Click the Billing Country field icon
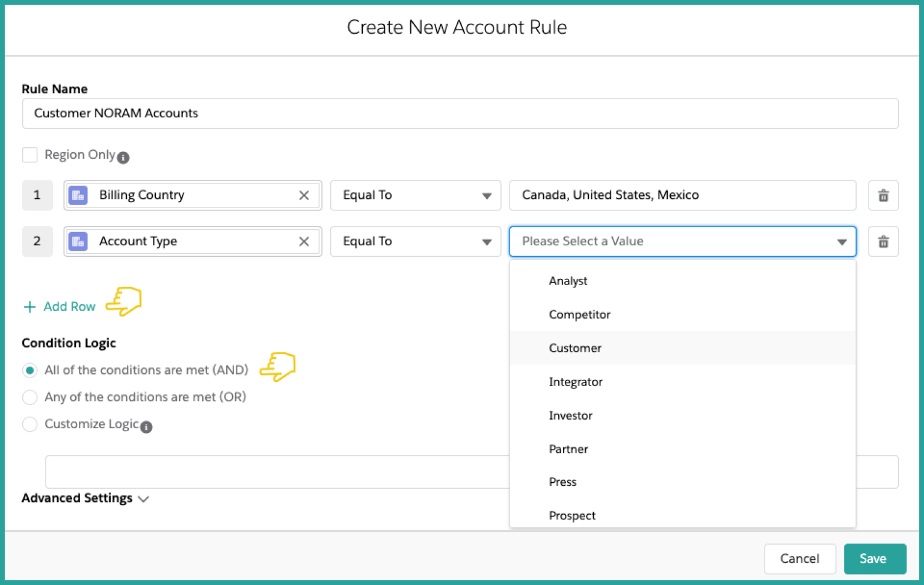924x585 pixels. pyautogui.click(x=78, y=195)
